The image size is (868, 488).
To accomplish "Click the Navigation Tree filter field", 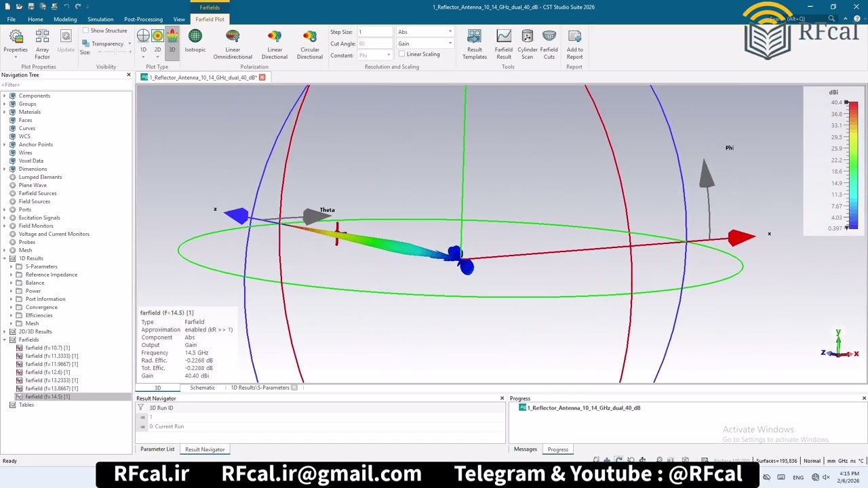I will click(66, 85).
